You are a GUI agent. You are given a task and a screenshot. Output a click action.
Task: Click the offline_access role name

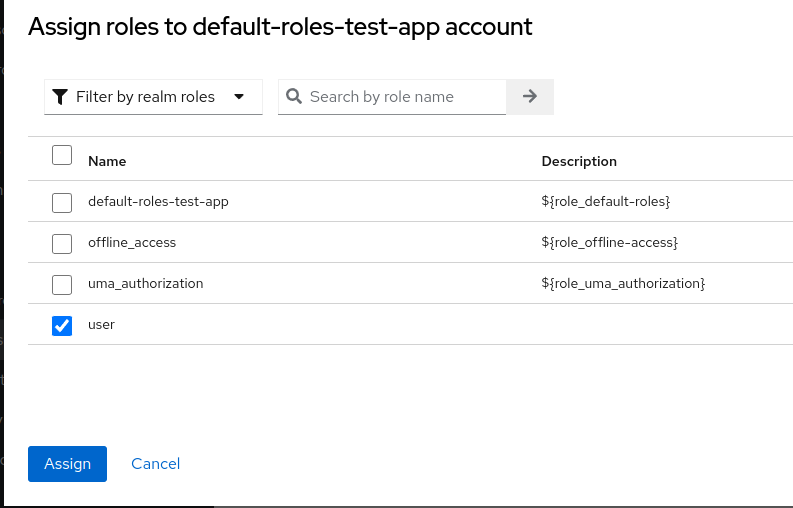[132, 243]
